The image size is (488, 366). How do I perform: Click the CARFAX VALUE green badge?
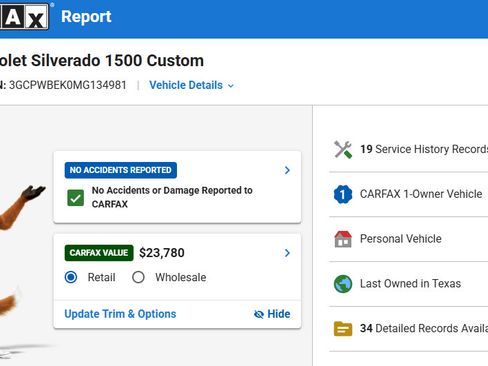(99, 253)
